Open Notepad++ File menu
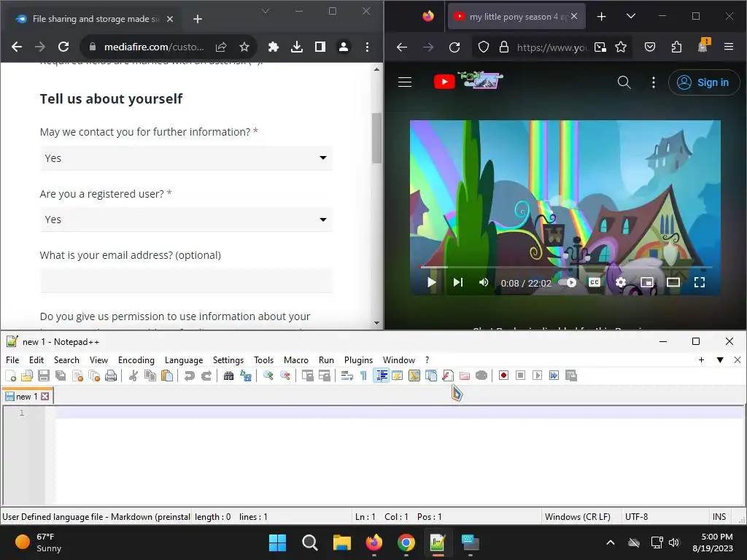The height and width of the screenshot is (560, 747). coord(12,360)
